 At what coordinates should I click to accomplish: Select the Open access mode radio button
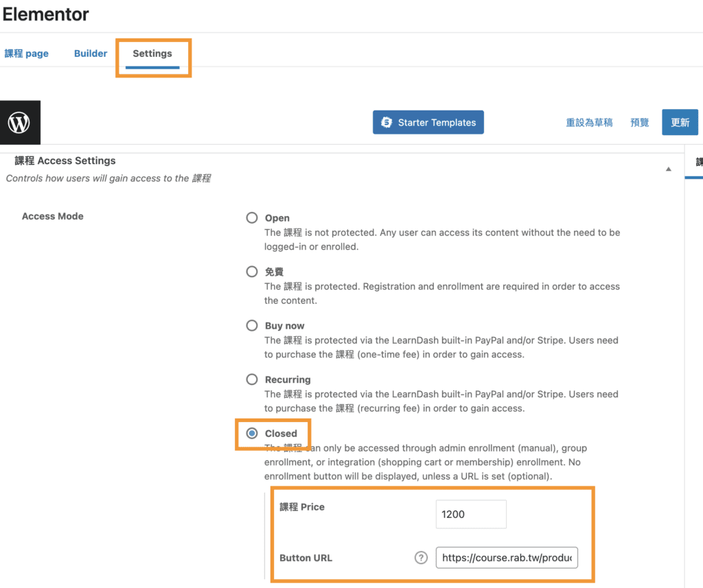tap(252, 218)
